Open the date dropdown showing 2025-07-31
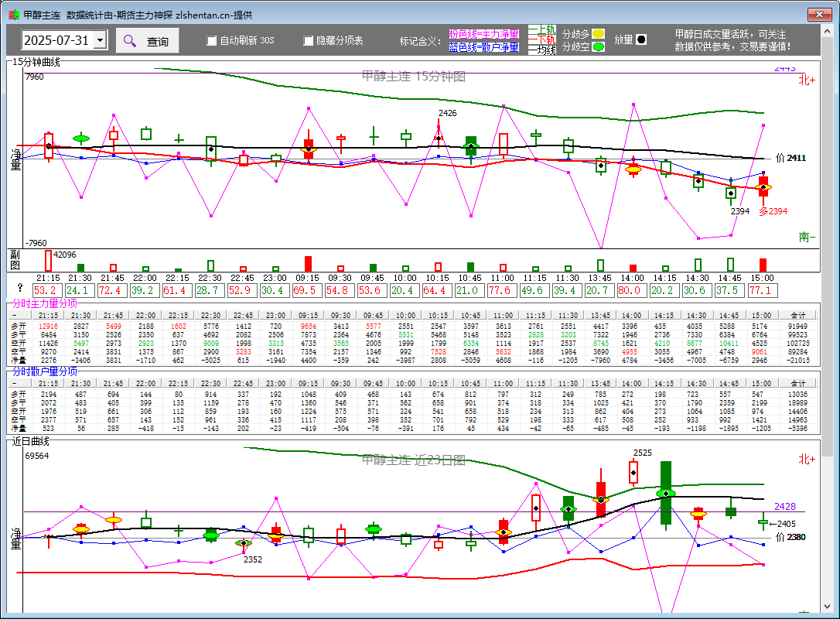Screen dimensions: 840x619 click(100, 41)
